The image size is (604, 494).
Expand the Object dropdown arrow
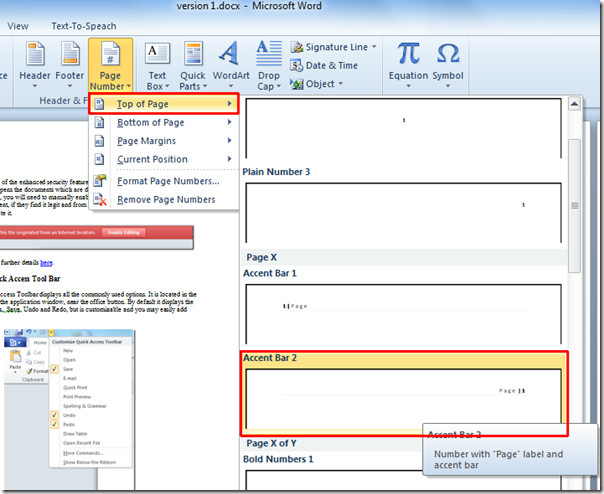(x=341, y=83)
